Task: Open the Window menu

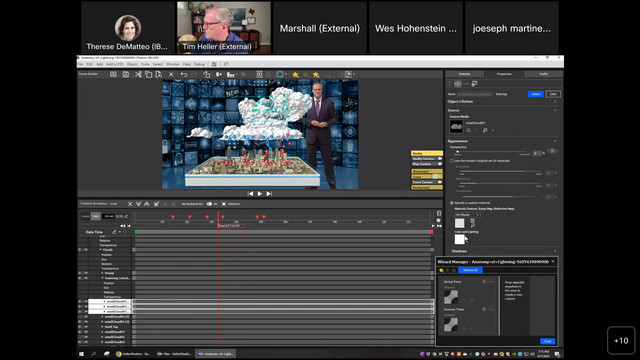Action: [173, 64]
